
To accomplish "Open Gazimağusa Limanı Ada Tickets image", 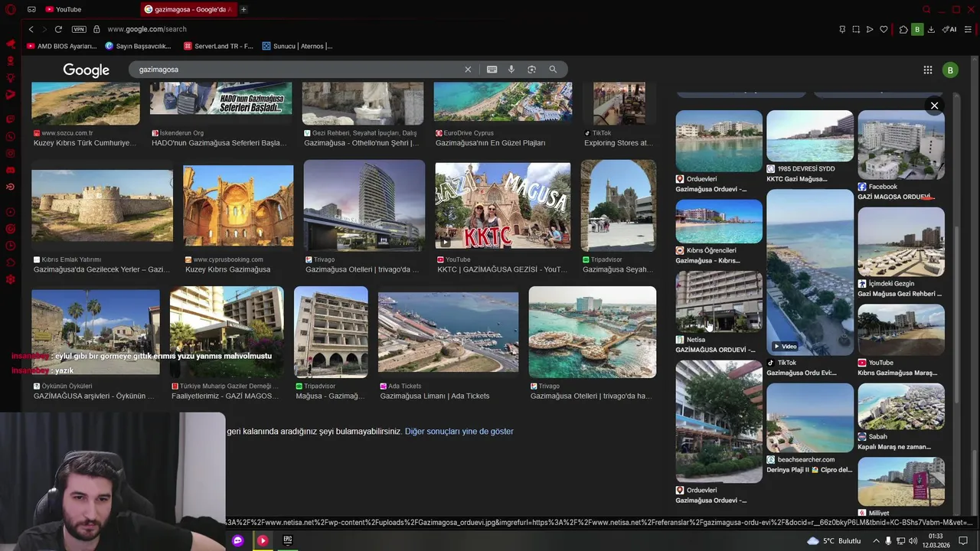I will pos(448,332).
